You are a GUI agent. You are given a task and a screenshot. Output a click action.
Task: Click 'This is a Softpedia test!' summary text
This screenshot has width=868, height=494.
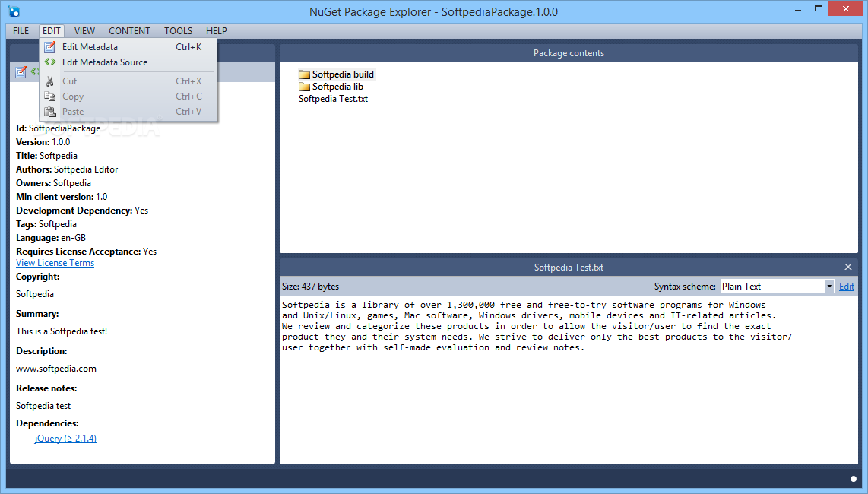(x=62, y=331)
